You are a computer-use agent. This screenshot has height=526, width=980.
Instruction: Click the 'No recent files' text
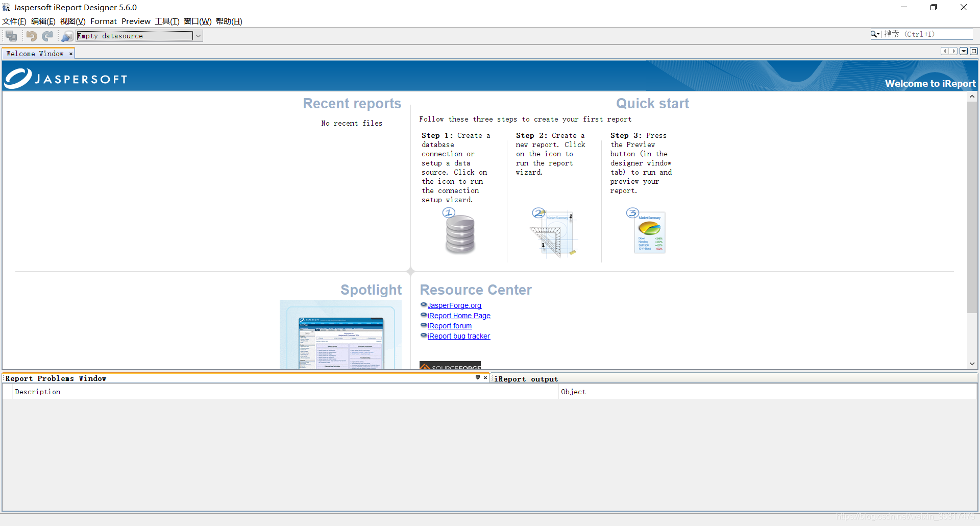pos(352,123)
